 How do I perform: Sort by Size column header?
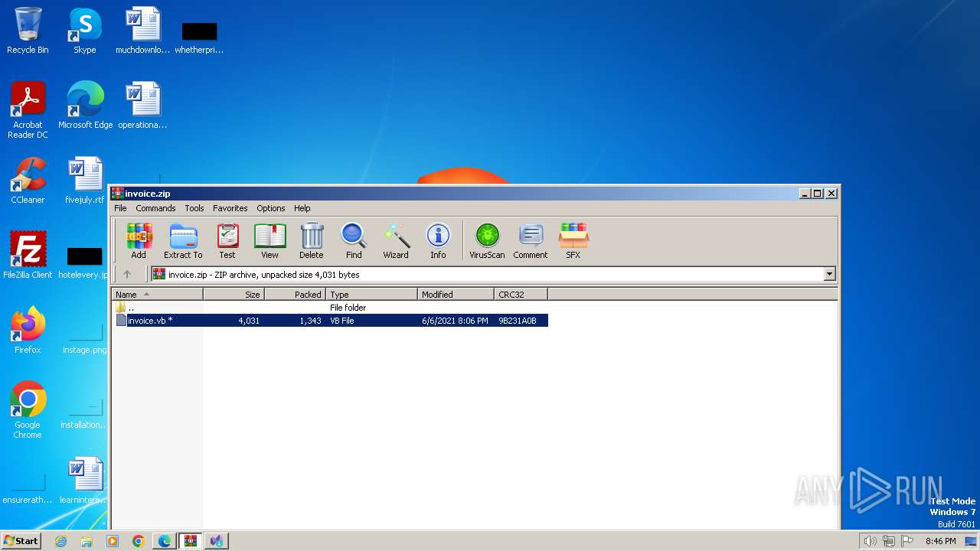(234, 294)
